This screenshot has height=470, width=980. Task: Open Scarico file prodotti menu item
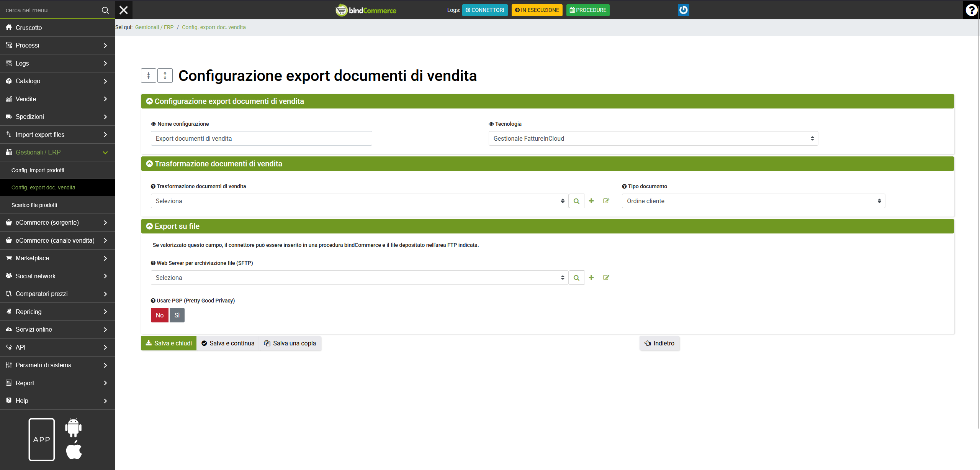[34, 205]
